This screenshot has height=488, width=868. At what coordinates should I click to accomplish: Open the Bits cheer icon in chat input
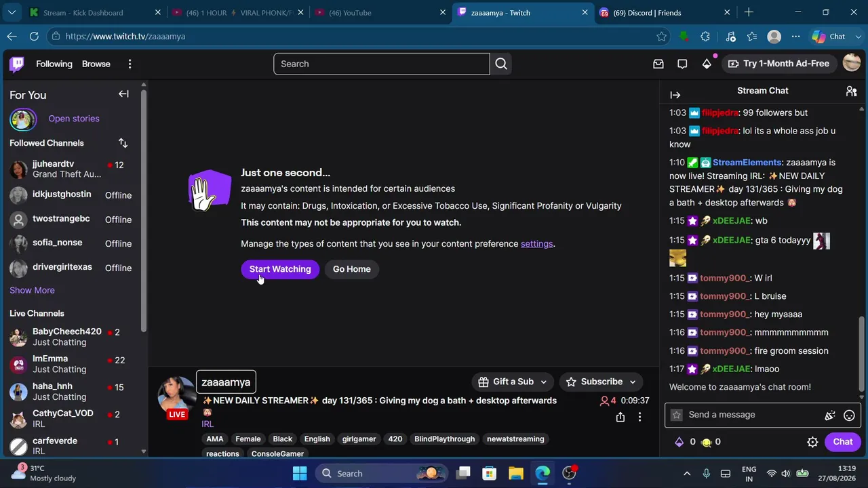829,415
